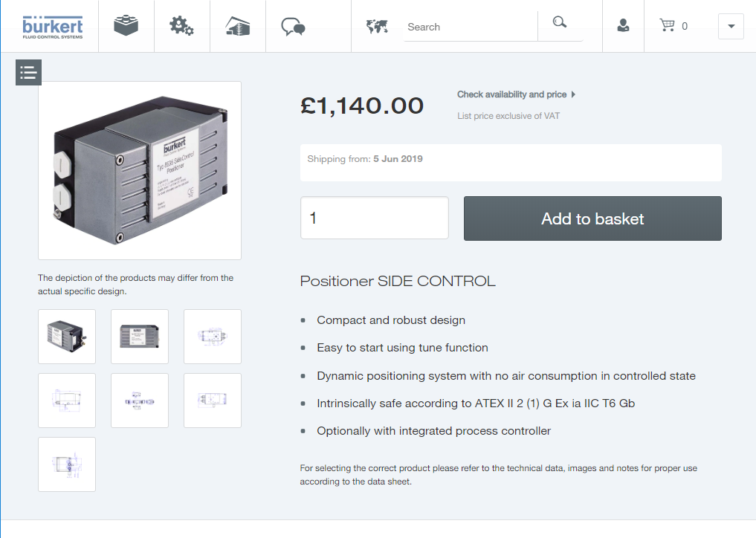This screenshot has width=756, height=538.
Task: Click the "Intrinsically safe according to ATEX" bullet
Action: [476, 403]
